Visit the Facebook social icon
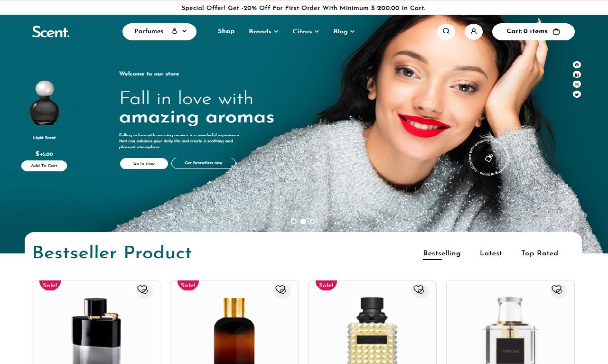 click(x=577, y=75)
